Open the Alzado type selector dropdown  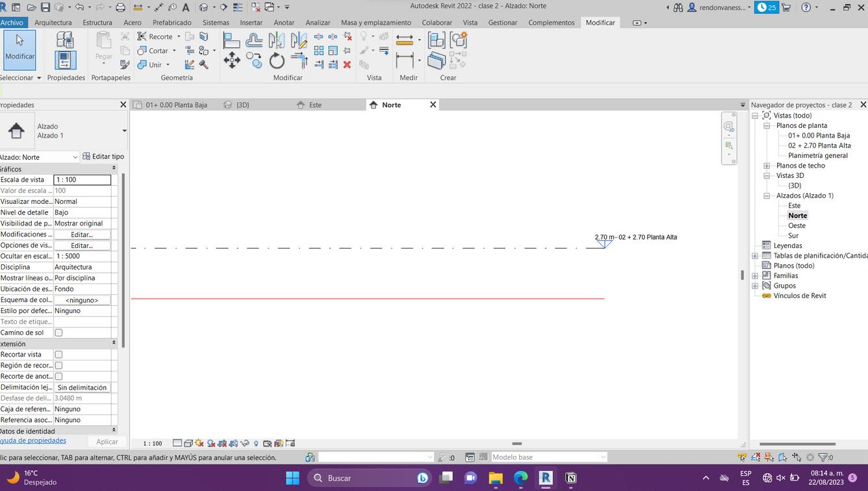point(124,131)
